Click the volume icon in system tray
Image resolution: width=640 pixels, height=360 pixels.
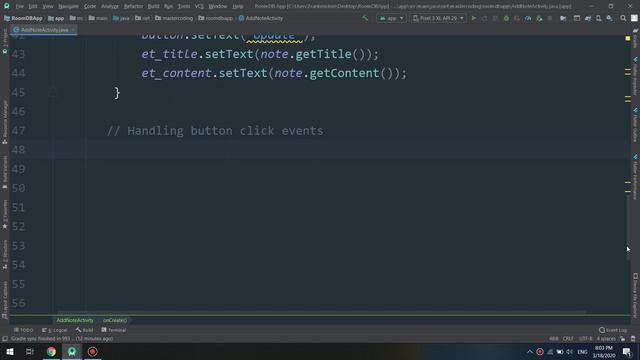pos(569,351)
